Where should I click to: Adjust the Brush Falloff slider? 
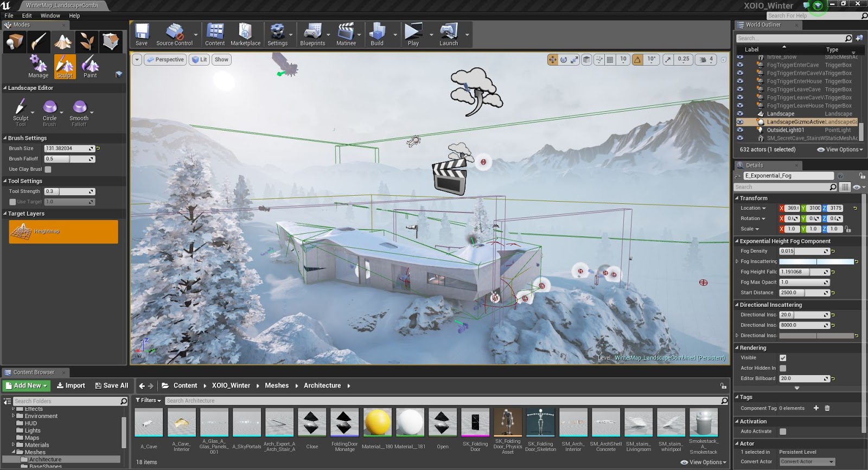tap(69, 159)
